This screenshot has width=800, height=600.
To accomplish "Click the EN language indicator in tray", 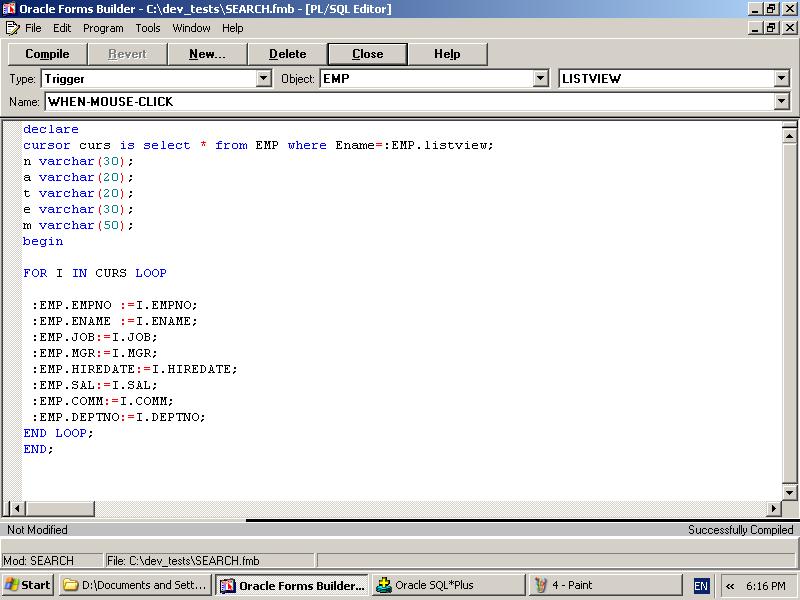I will coord(701,586).
